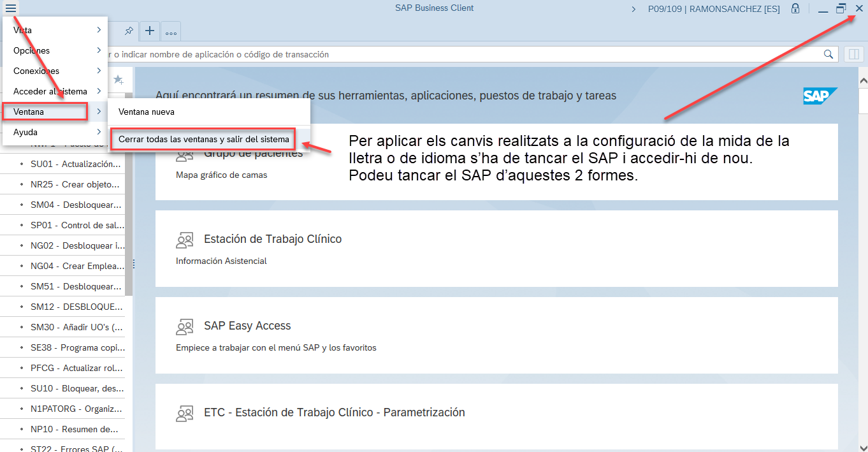
Task: Click main page scroll-up arrow
Action: 864,81
